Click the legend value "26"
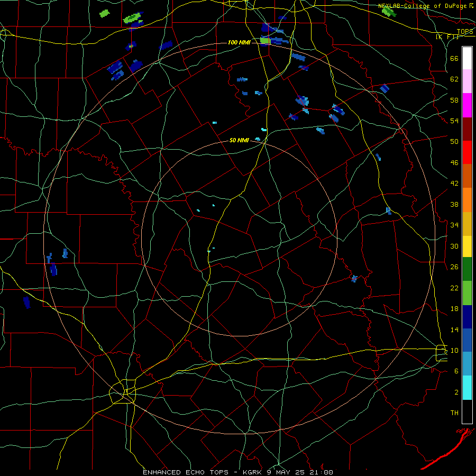 pyautogui.click(x=454, y=267)
